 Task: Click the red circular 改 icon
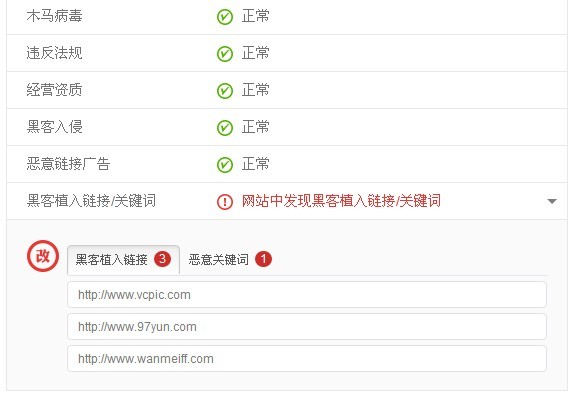[43, 256]
